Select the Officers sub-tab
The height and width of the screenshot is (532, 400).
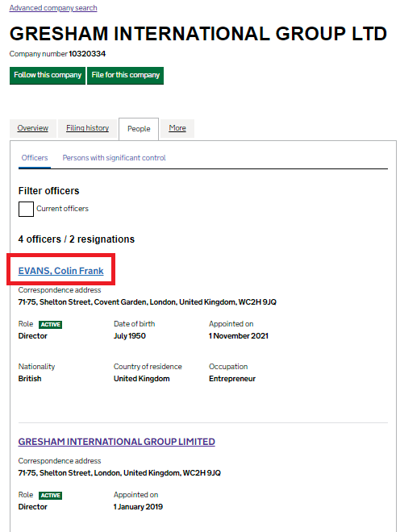pyautogui.click(x=35, y=158)
